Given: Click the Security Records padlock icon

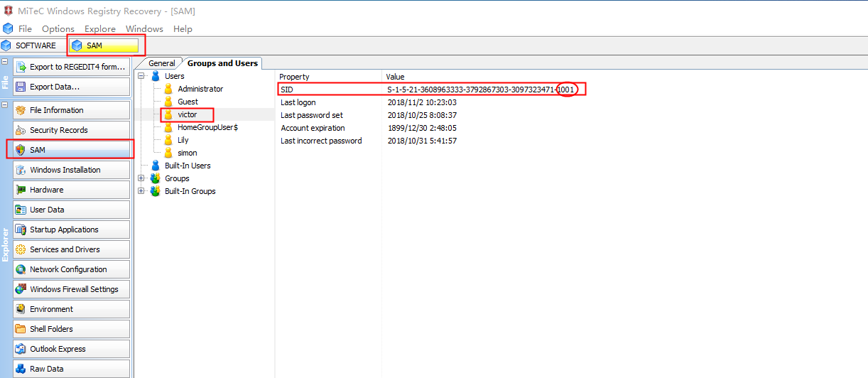Looking at the screenshot, I should point(21,130).
